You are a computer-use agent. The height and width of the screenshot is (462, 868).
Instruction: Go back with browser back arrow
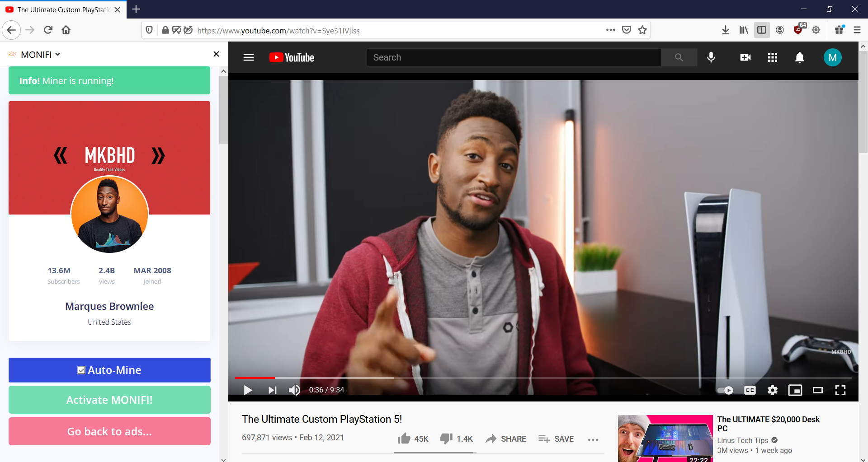click(11, 30)
